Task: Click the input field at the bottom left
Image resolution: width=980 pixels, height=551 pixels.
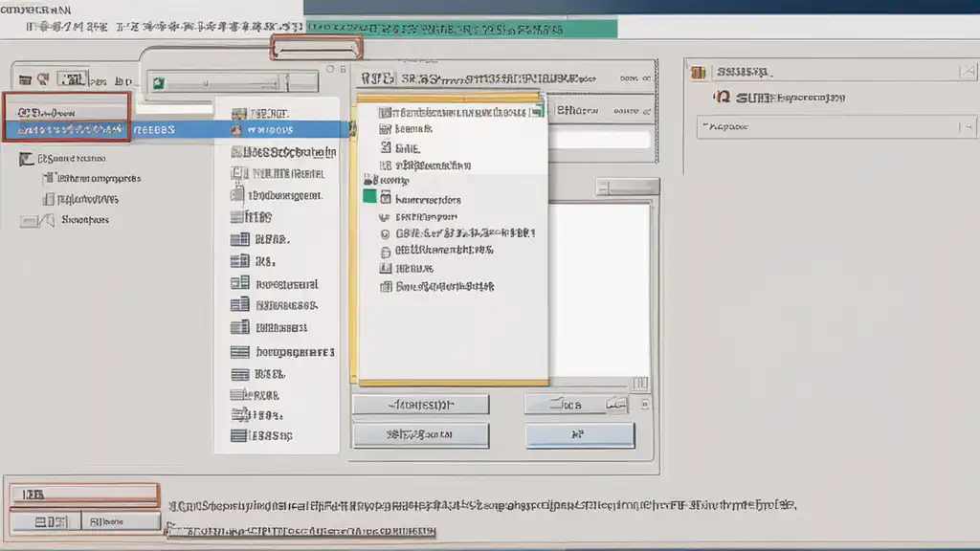Action: [84, 495]
